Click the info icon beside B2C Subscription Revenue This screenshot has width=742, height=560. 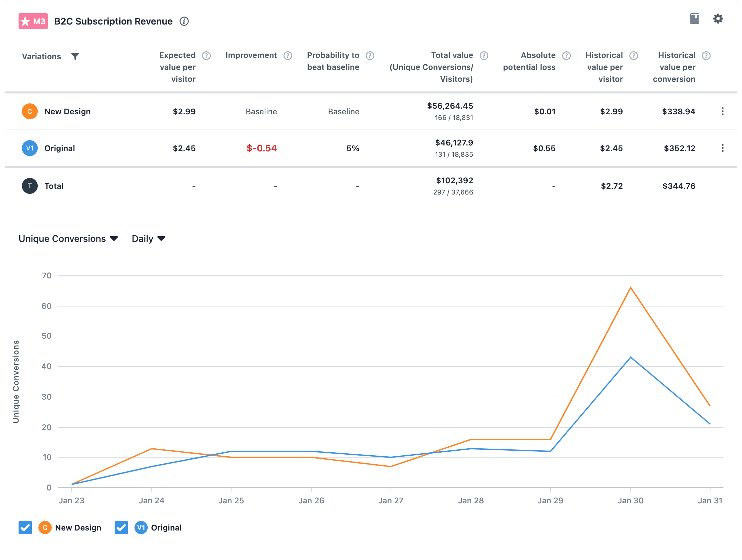(x=184, y=21)
